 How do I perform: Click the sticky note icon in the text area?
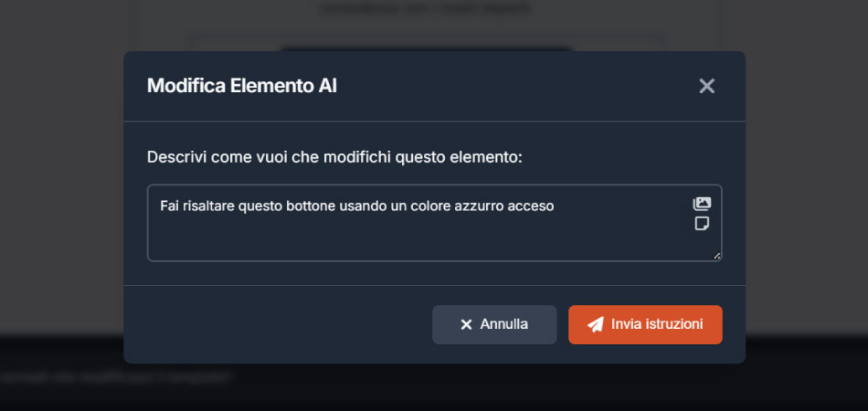[x=702, y=224]
